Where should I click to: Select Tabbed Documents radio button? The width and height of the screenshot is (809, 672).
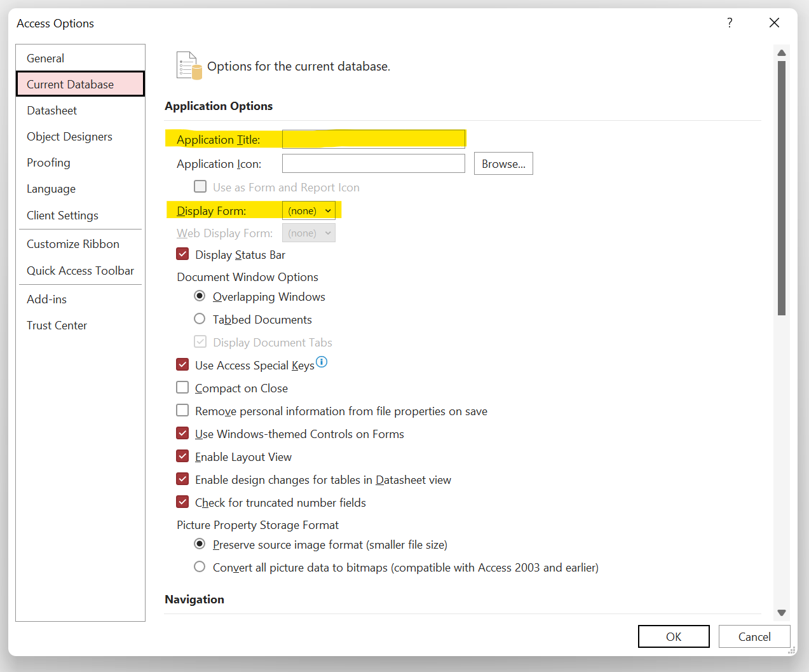coord(200,319)
